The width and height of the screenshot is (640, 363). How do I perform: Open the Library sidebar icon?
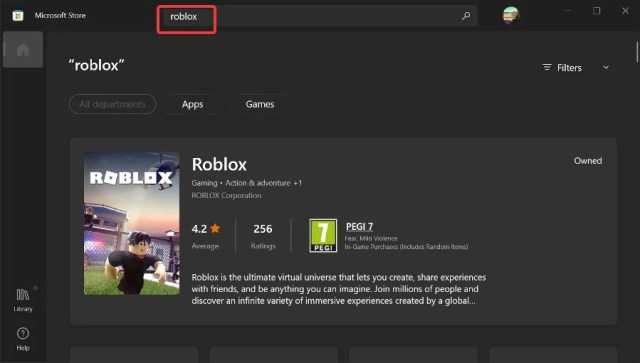pos(23,300)
